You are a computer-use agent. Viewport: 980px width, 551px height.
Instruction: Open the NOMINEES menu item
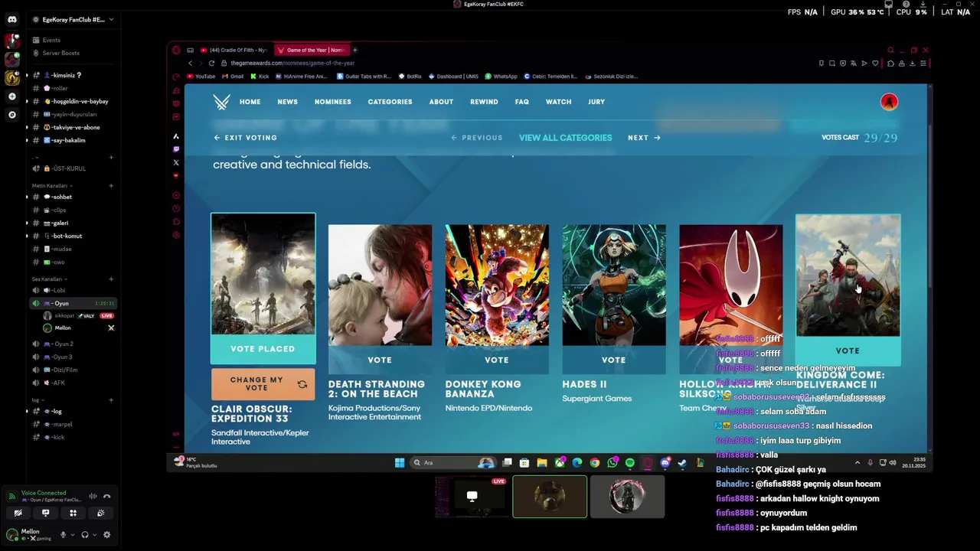click(332, 102)
